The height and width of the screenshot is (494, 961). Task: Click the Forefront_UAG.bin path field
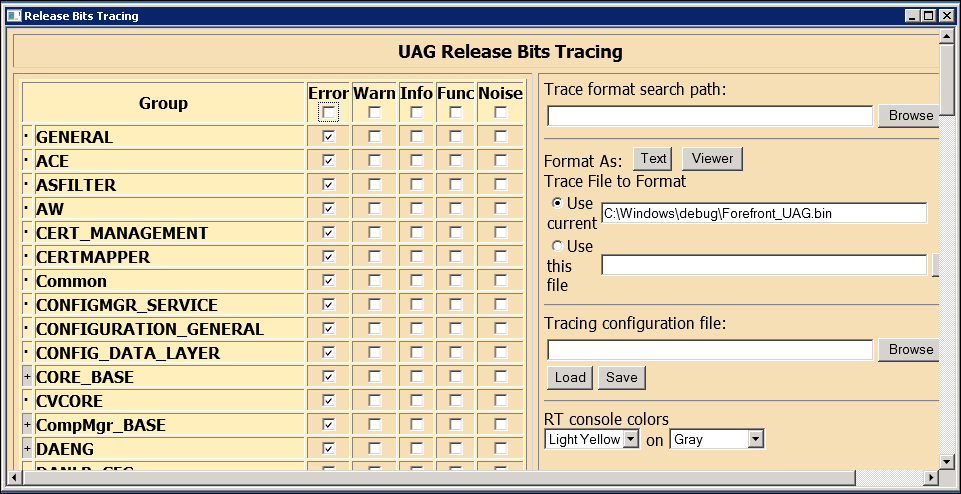pos(764,213)
